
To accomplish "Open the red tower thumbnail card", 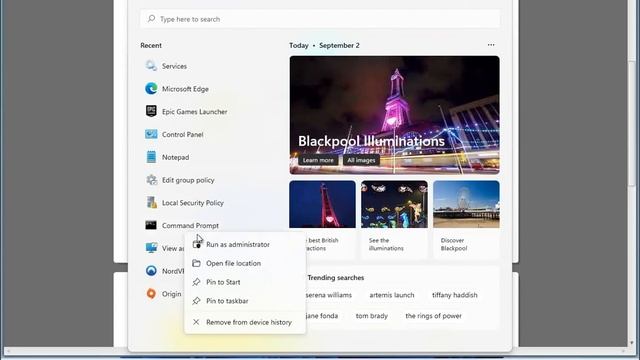I will click(322, 204).
